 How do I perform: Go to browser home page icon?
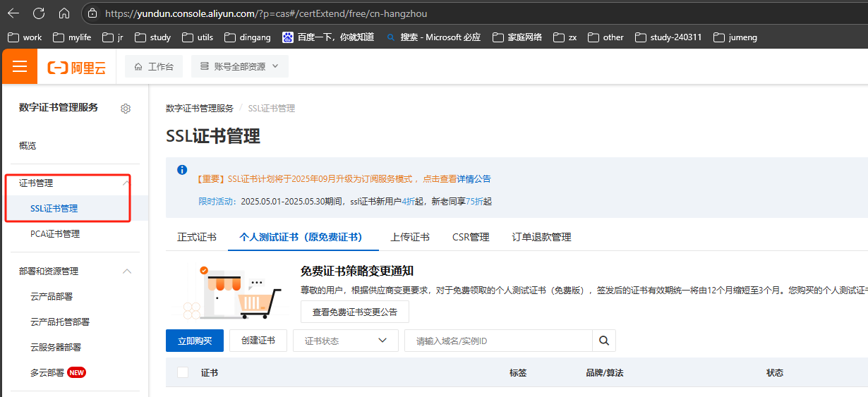point(64,13)
